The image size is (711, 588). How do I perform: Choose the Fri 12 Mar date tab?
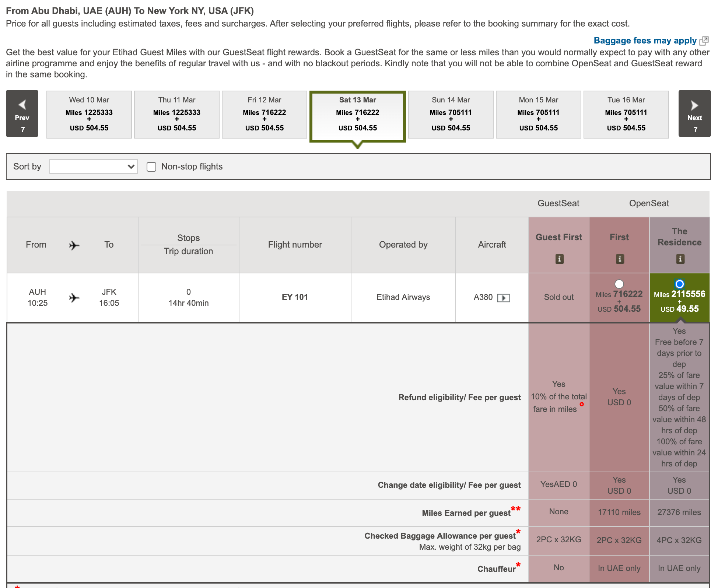tap(265, 114)
